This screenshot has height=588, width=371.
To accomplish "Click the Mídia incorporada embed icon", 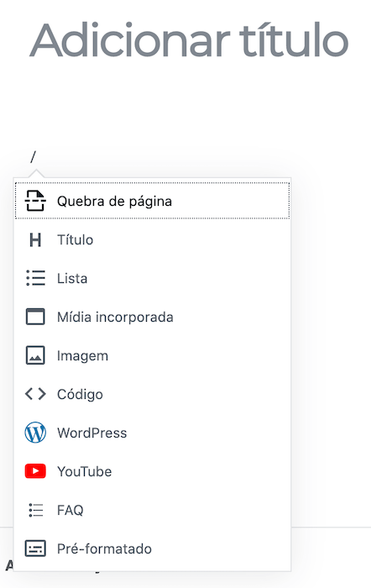I will [35, 317].
